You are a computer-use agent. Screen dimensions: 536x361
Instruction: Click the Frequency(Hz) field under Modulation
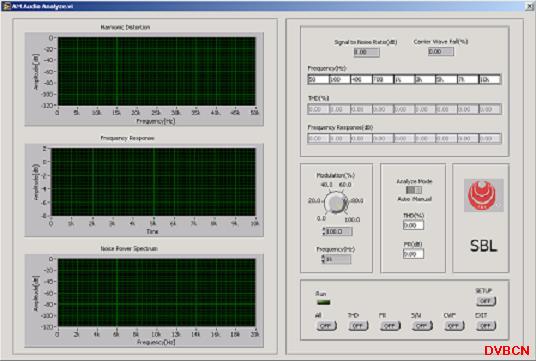point(338,259)
